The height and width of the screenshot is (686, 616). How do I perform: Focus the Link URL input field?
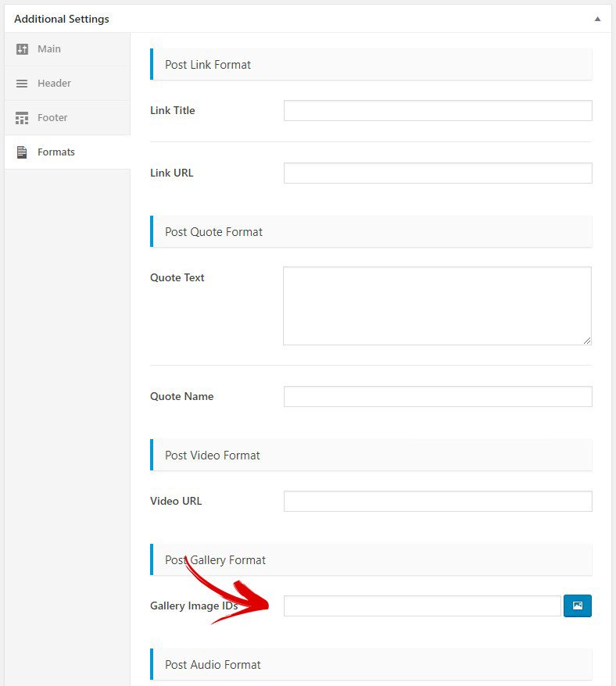pos(438,173)
